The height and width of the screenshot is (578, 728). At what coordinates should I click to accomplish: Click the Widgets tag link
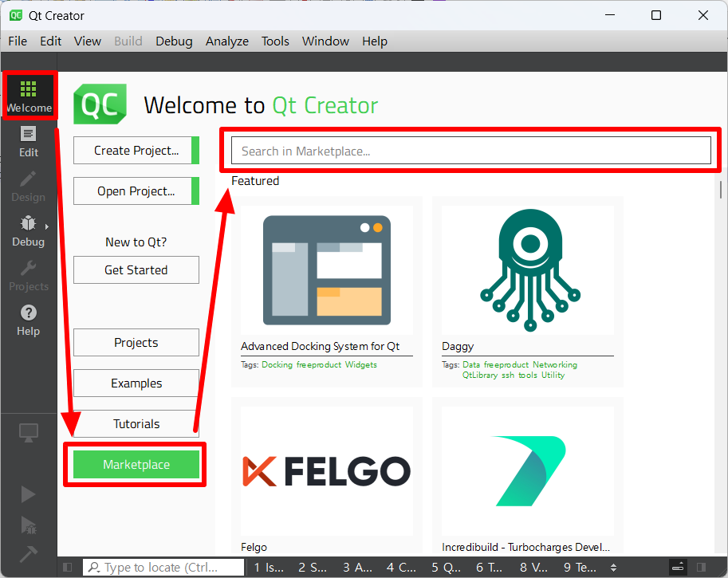(360, 365)
